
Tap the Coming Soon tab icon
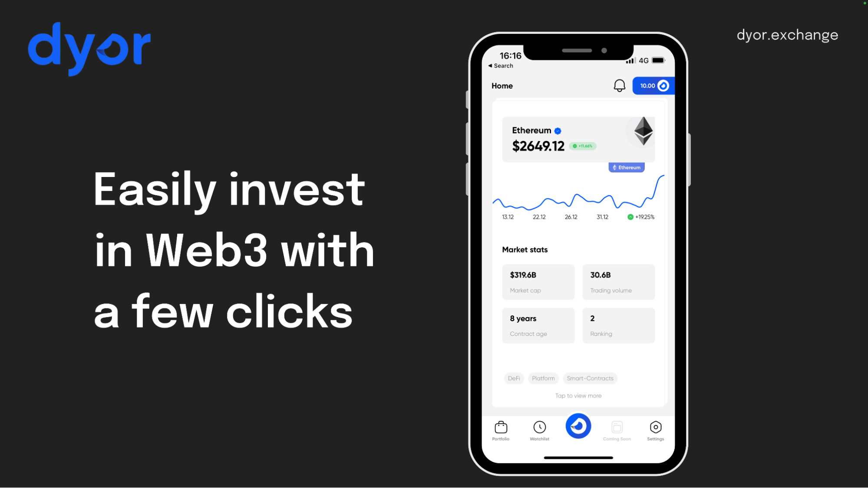pos(617,427)
